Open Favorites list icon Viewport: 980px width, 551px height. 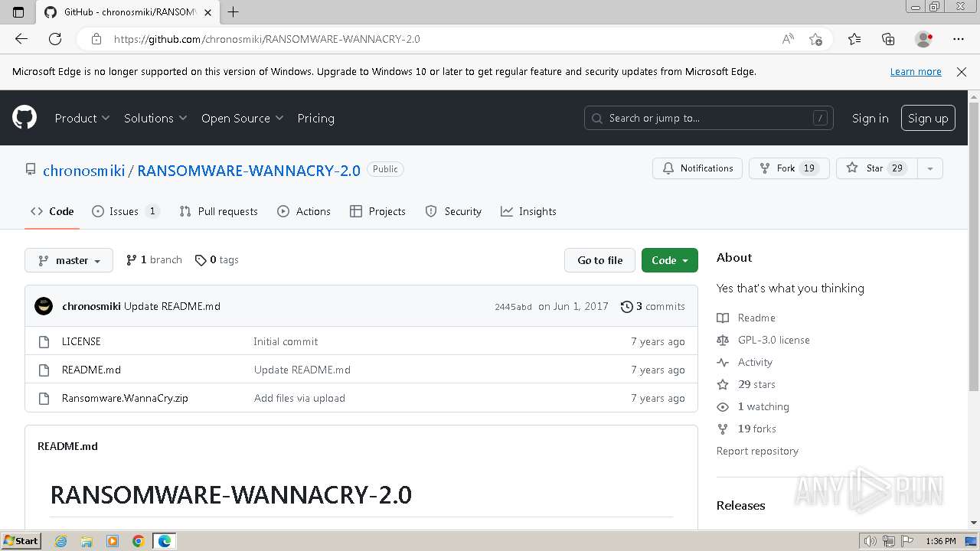(x=854, y=39)
